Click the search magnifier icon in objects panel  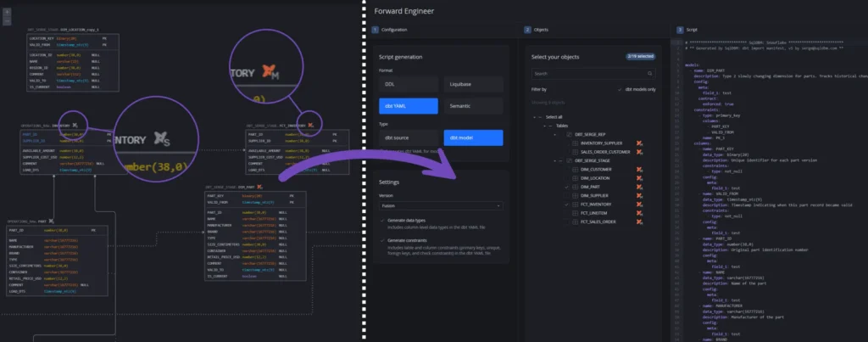click(x=650, y=73)
